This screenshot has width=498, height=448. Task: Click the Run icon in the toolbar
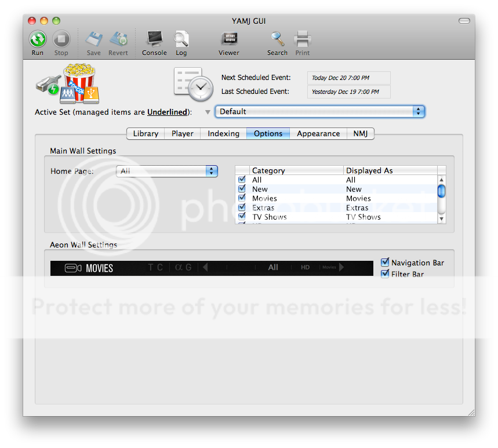(x=37, y=39)
